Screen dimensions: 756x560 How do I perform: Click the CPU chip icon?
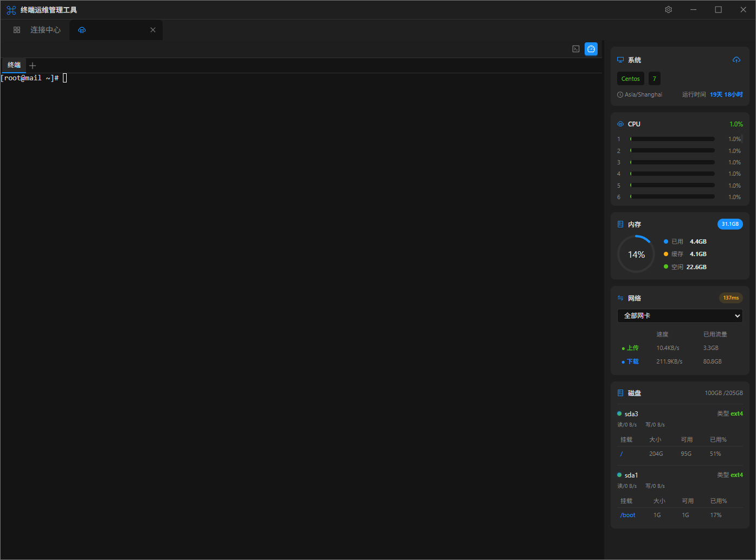[620, 124]
